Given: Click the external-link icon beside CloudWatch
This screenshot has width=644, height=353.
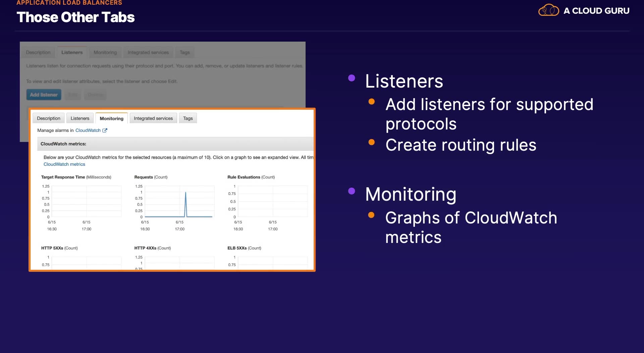Looking at the screenshot, I should [x=105, y=131].
